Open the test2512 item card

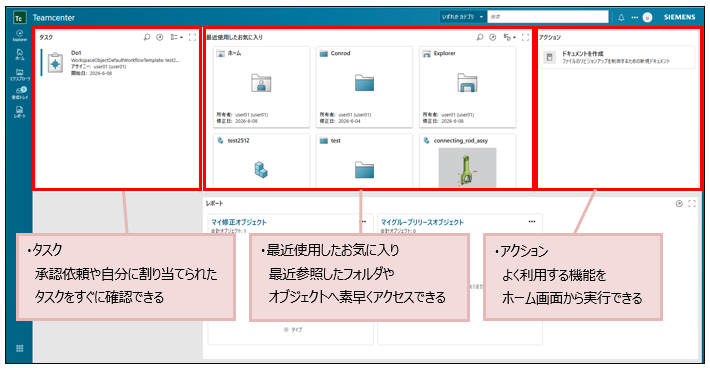tap(262, 160)
